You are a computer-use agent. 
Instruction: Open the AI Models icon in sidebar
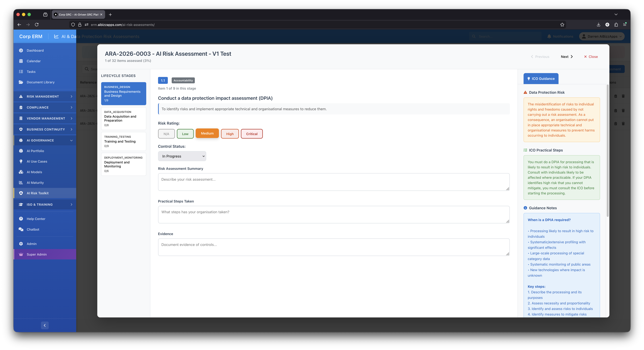21,172
